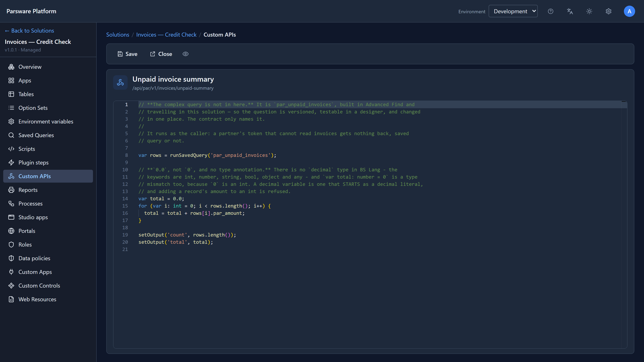Toggle the light/dark theme sun icon
This screenshot has height=362, width=644.
pos(589,11)
